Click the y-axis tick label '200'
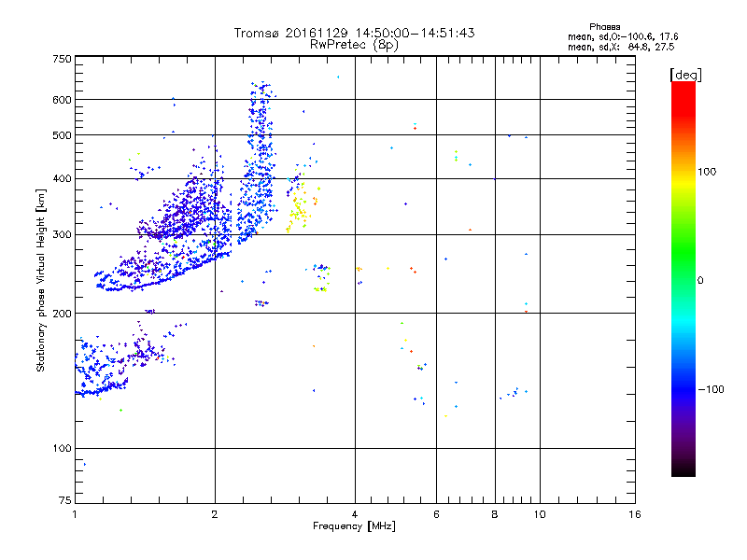Screen dimensions: 747x560 (62, 314)
